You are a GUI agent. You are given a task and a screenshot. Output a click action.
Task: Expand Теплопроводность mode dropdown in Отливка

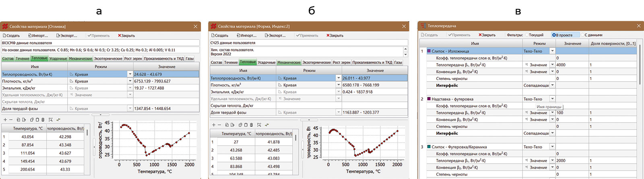130,74
